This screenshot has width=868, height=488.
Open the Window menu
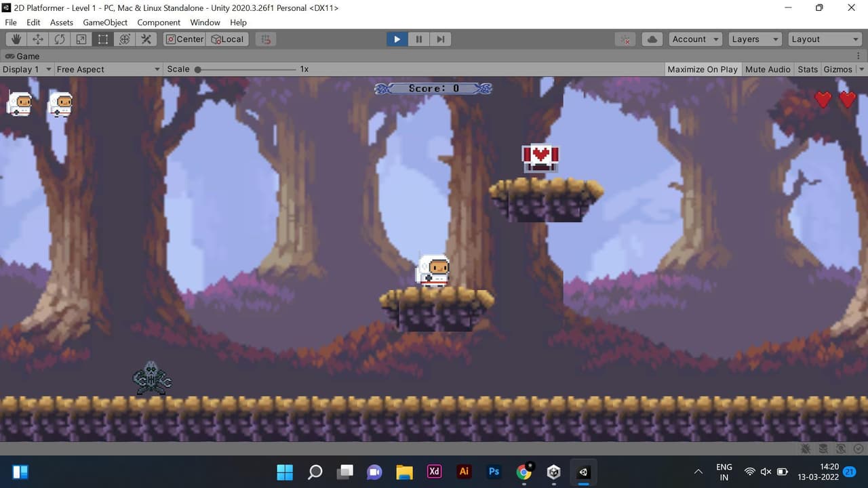(x=205, y=22)
